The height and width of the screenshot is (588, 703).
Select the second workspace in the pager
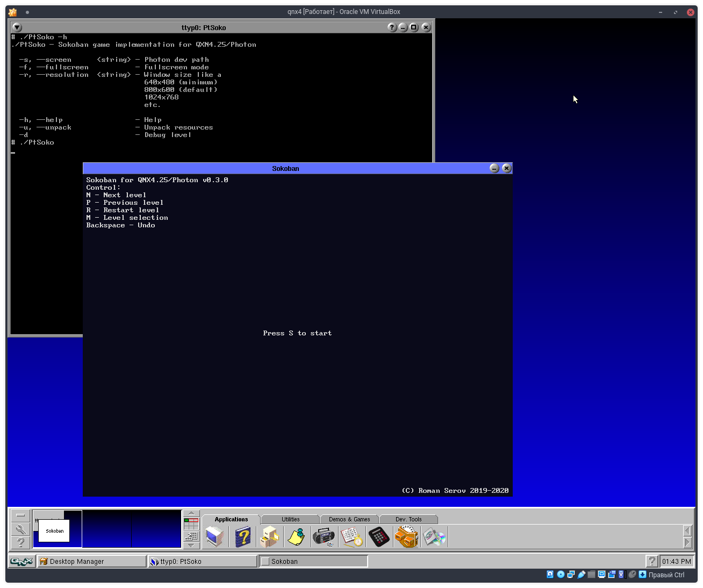106,529
